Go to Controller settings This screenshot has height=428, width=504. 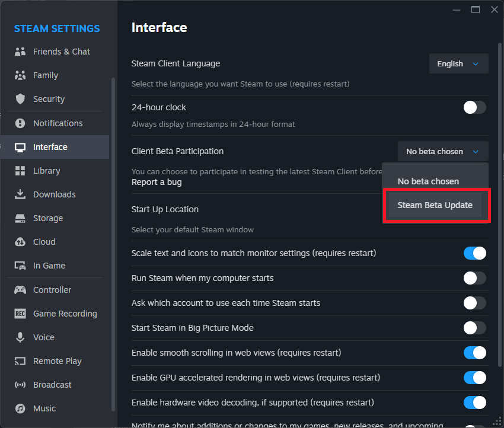coord(55,290)
